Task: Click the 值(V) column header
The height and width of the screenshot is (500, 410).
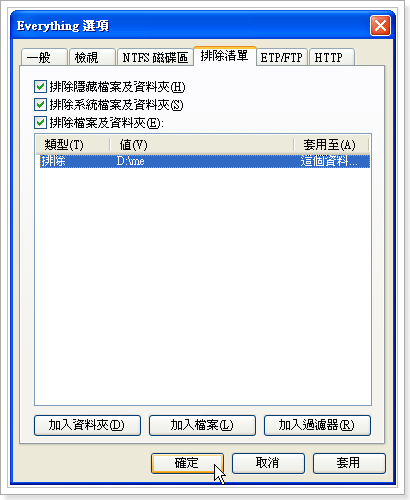Action: [202, 145]
